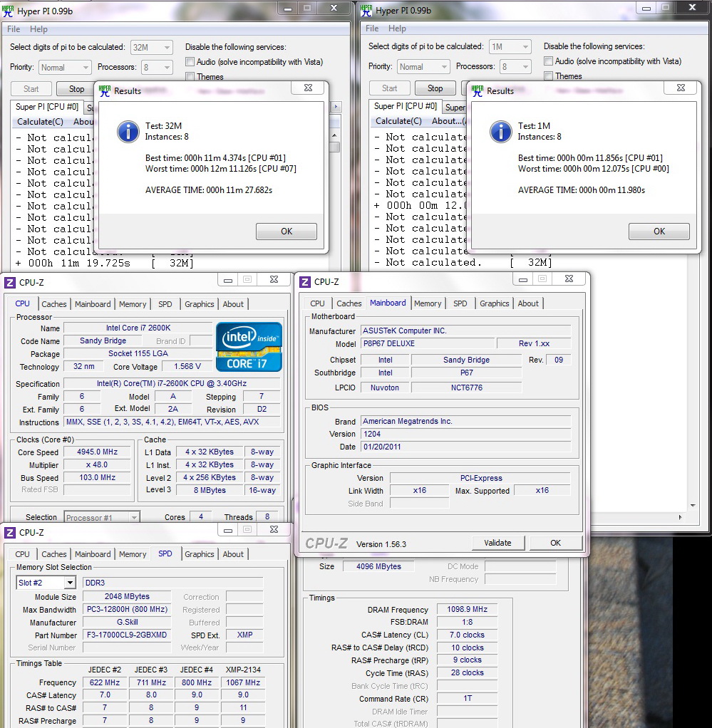Switch to Caches tab in CPU-Z CPU window
This screenshot has width=712, height=728.
pos(54,304)
